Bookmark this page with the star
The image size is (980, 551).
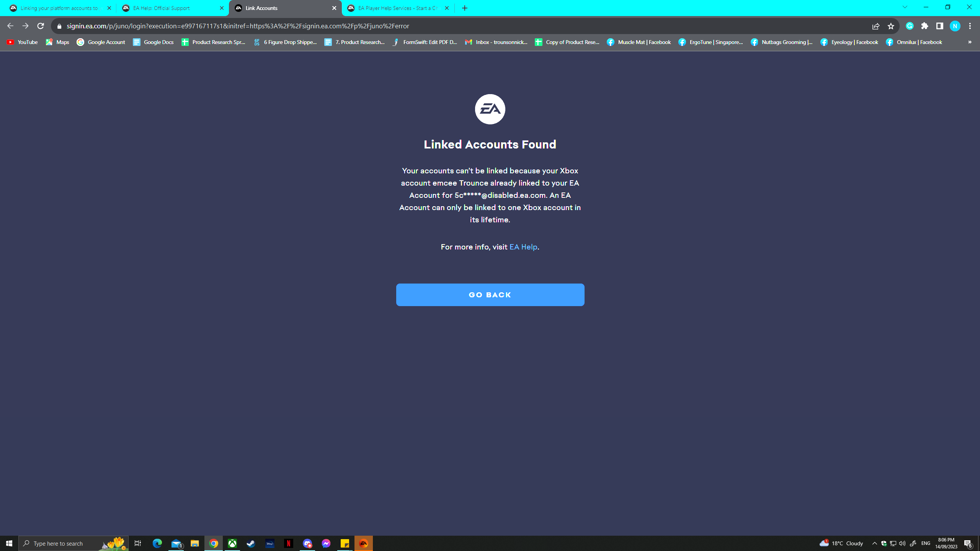891,26
